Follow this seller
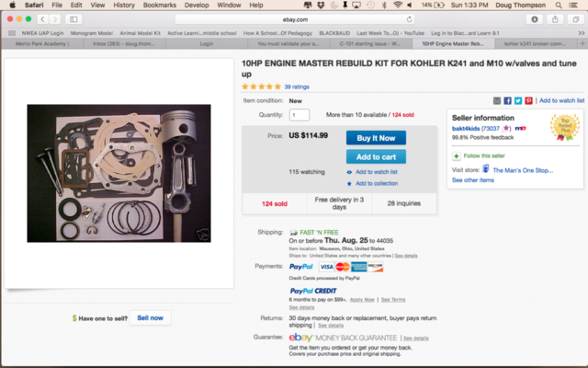 pos(476,156)
